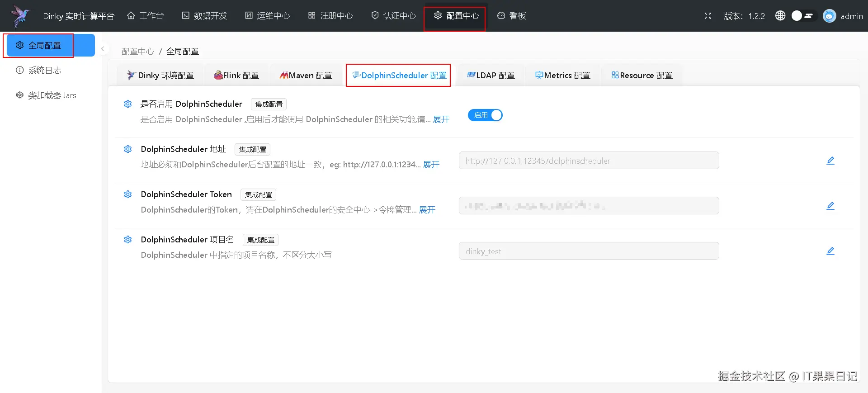Click the DolphinScheduler Token input field
868x393 pixels.
(589, 206)
